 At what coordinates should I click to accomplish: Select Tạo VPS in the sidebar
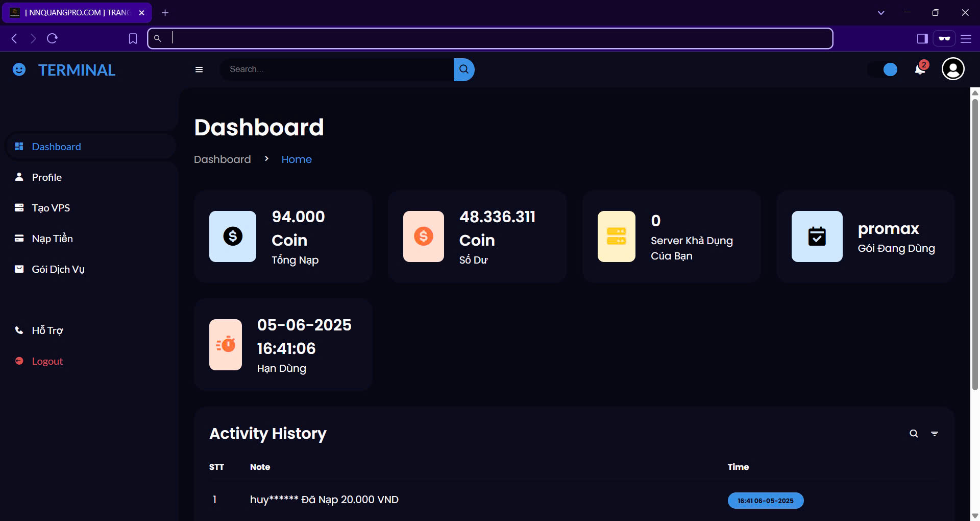(x=51, y=208)
